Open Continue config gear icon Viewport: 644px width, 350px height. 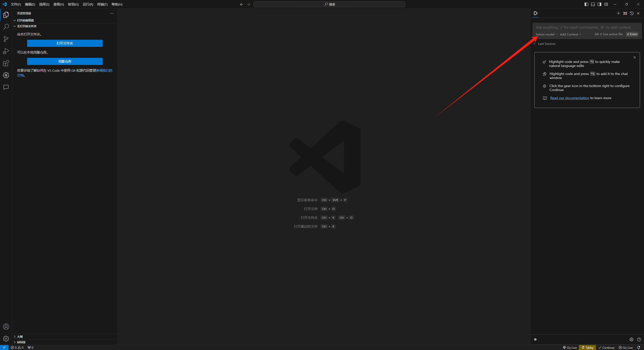(631, 339)
